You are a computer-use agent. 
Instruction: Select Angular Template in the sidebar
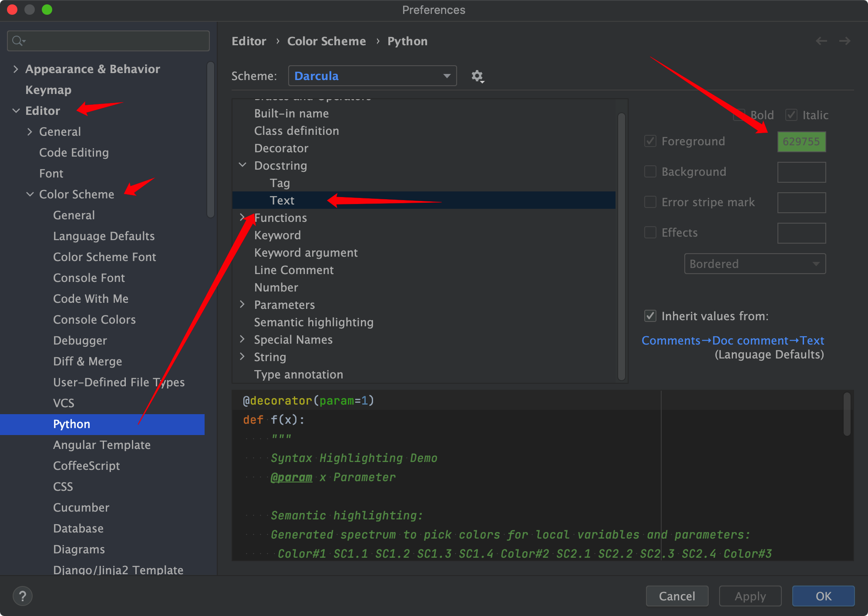point(102,445)
